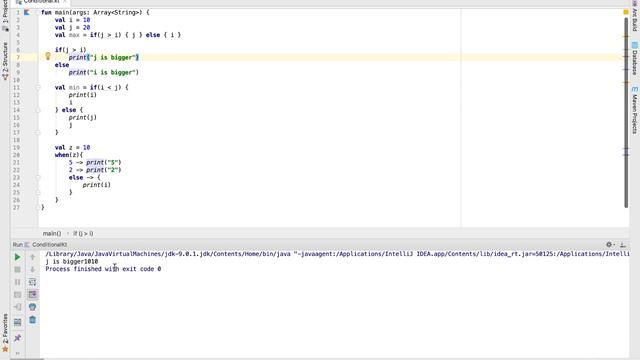
Task: Click the editor vertical scrollbar
Action: [x=626, y=112]
